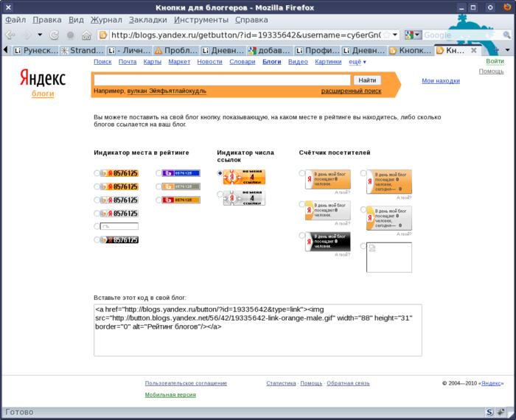Bookmark page with the star icon
Image resolution: width=516 pixels, height=420 pixels.
[387, 35]
